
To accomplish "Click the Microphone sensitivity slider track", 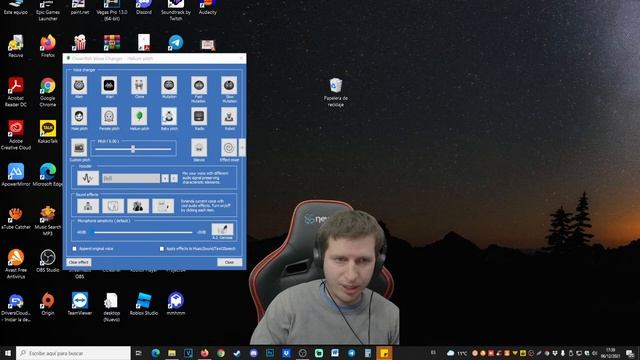I will [143, 232].
